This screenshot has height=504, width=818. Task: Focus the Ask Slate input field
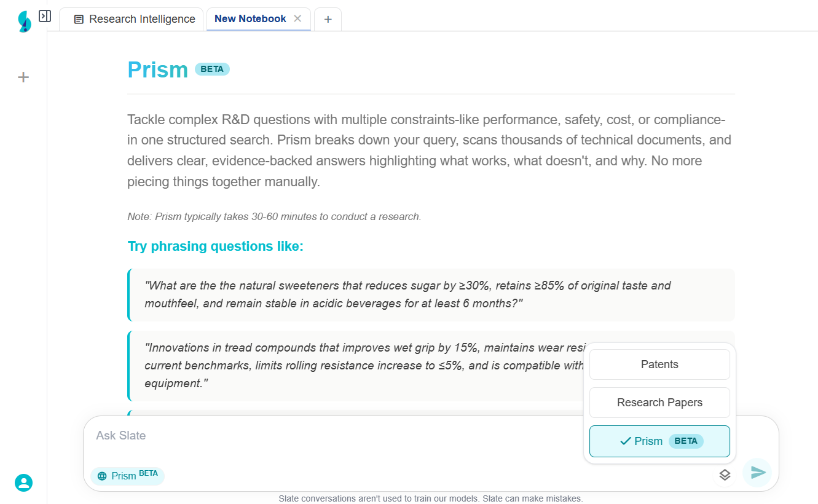click(332, 436)
